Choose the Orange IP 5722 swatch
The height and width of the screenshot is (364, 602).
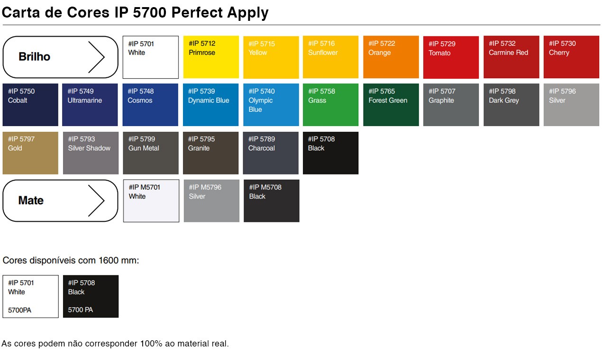[391, 57]
